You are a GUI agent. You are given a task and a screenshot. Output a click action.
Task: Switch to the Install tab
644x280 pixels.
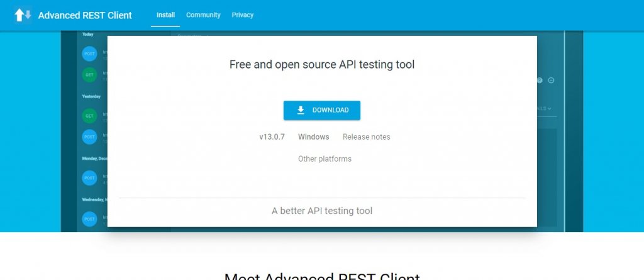[165, 15]
